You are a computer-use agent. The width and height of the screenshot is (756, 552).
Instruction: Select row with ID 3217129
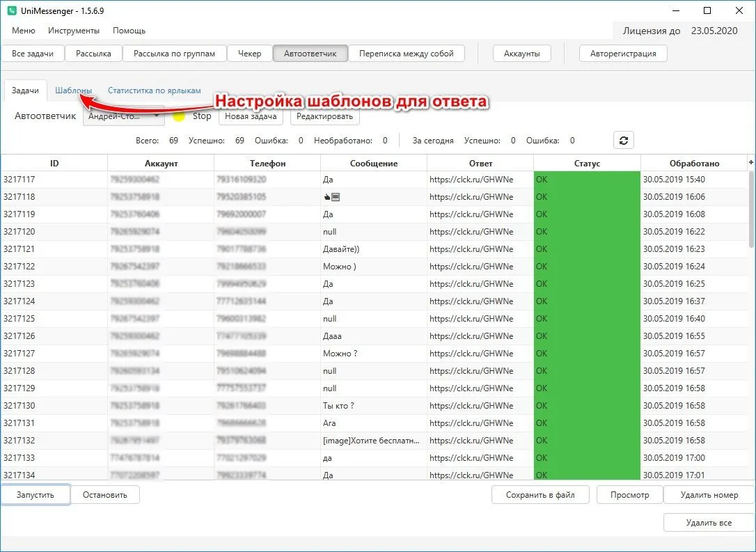374,388
